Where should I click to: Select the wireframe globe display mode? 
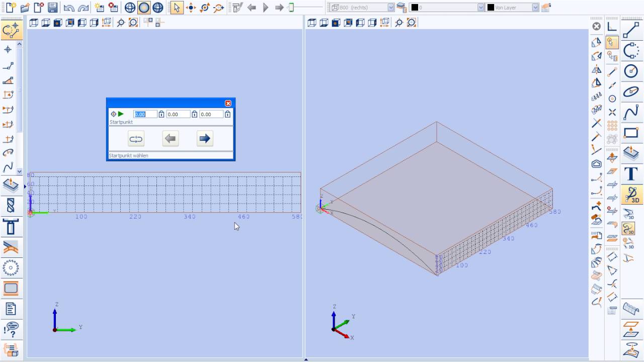(x=130, y=8)
